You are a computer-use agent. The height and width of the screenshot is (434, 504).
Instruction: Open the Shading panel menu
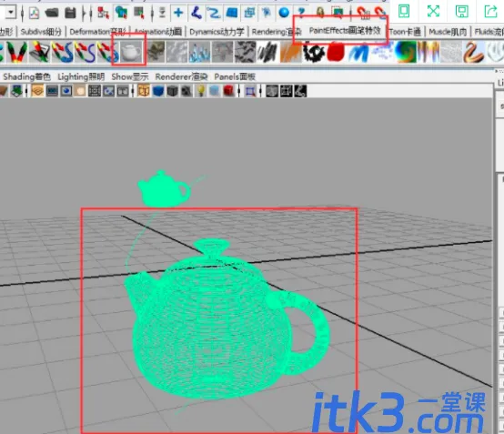26,76
